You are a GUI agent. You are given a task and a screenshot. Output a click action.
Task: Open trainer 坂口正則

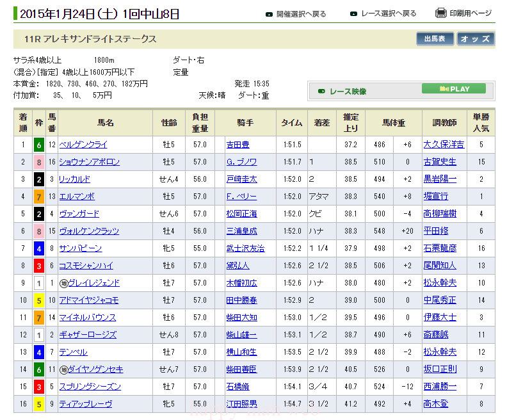[440, 369]
